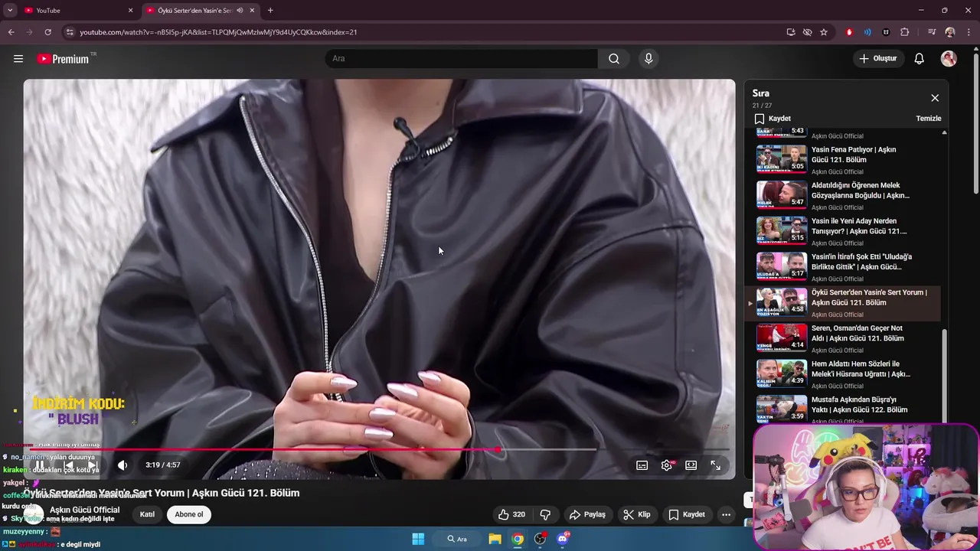This screenshot has height=551, width=980.
Task: Like the video with thumbs up
Action: click(x=512, y=514)
